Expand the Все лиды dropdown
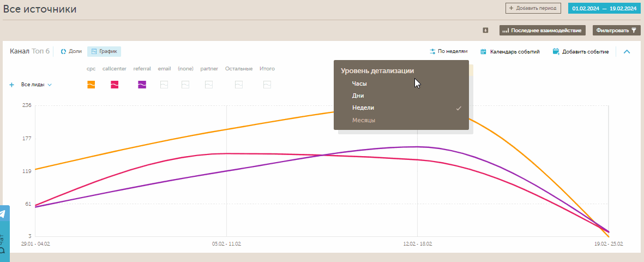Screen dimensions: 644x262 pyautogui.click(x=50, y=85)
